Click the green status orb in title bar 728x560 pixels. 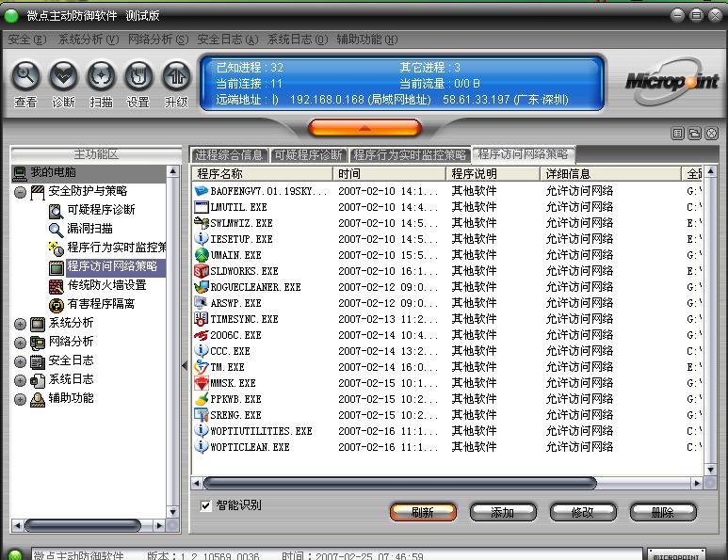point(11,16)
